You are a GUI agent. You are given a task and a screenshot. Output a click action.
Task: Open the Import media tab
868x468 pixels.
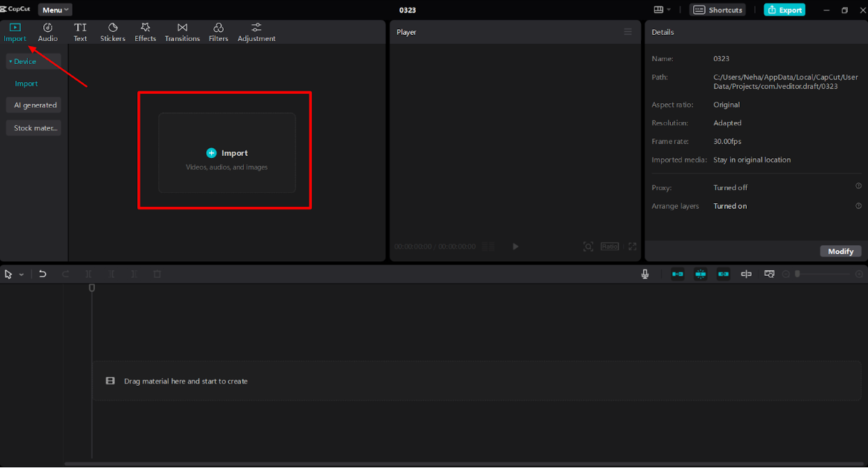15,32
